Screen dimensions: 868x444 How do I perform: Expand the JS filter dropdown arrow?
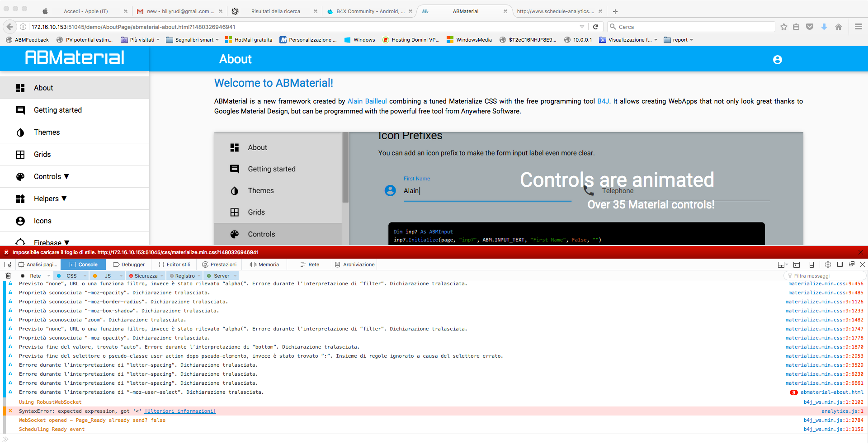(121, 276)
